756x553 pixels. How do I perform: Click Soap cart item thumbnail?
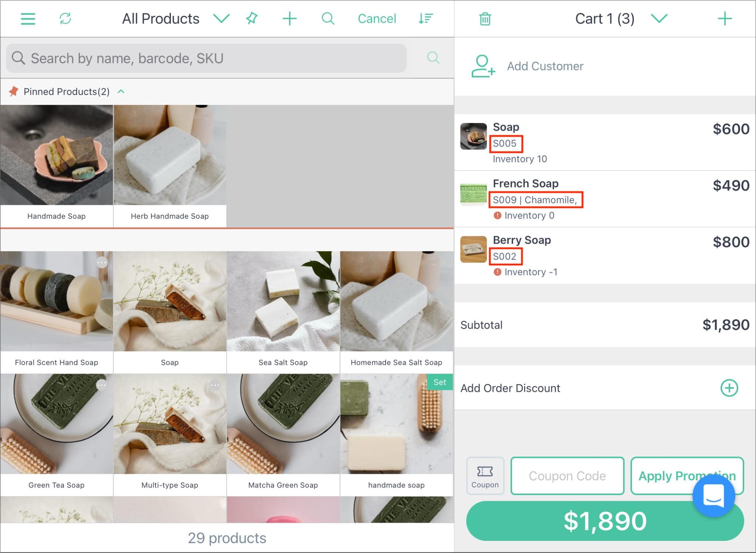(x=473, y=136)
